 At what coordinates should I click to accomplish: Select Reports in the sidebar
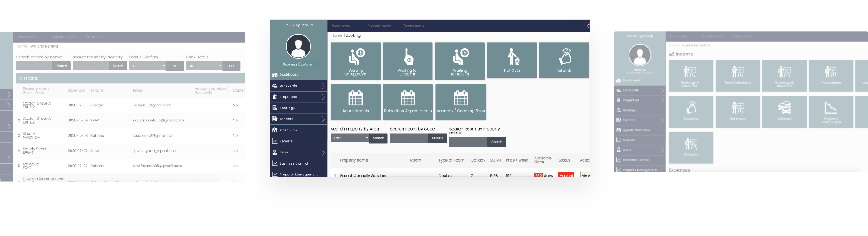coord(286,141)
